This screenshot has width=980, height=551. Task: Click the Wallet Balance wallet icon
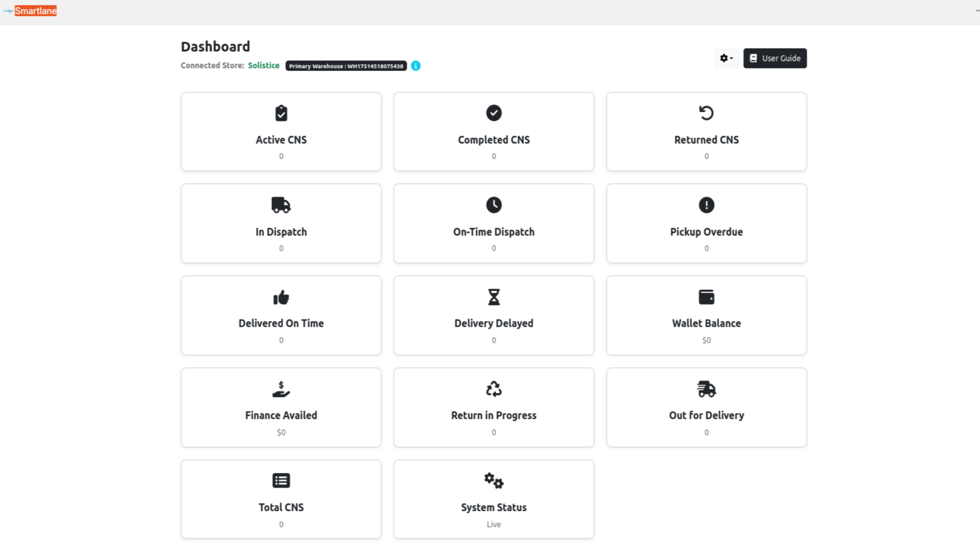point(706,297)
